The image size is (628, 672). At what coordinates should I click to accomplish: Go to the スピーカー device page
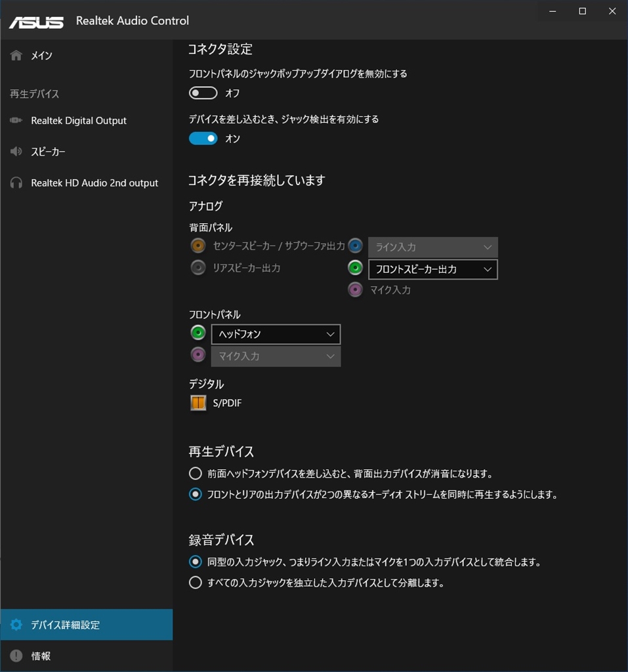(86, 152)
